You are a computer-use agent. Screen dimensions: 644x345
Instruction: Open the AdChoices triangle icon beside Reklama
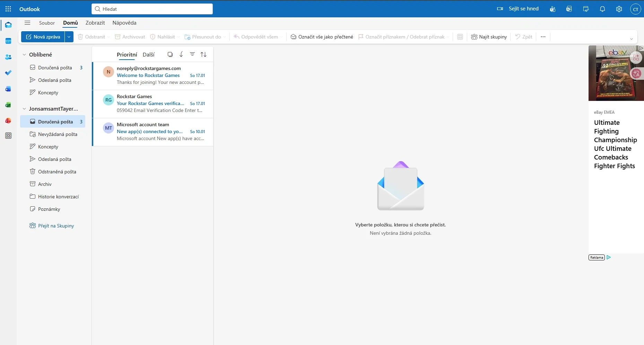(x=609, y=257)
